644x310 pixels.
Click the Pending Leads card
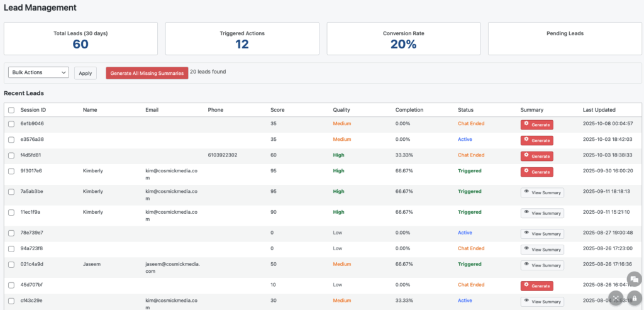click(x=565, y=38)
